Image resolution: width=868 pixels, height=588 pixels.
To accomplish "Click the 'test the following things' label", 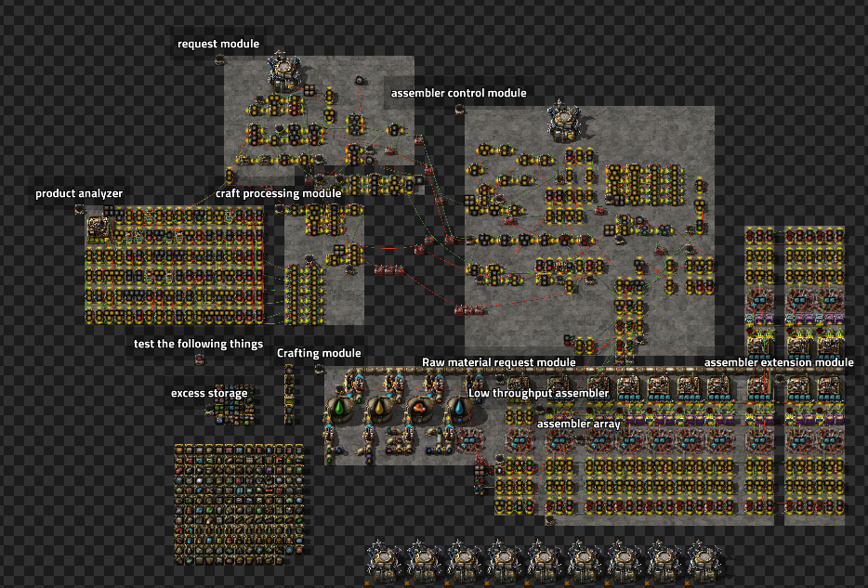I will pyautogui.click(x=198, y=344).
